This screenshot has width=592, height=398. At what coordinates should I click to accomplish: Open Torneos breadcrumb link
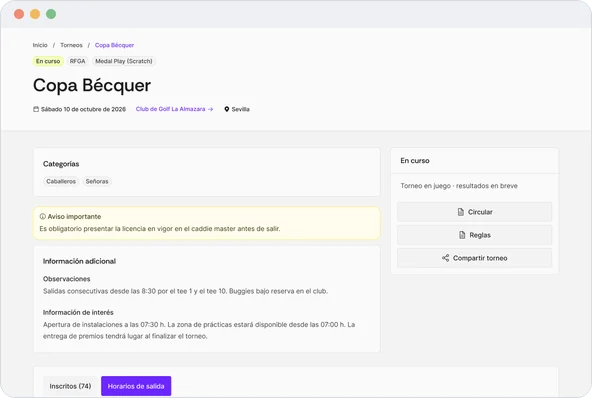click(71, 45)
